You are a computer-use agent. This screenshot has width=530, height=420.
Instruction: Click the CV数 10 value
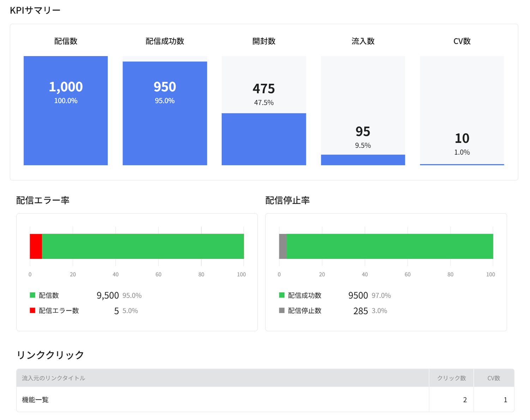pos(462,138)
